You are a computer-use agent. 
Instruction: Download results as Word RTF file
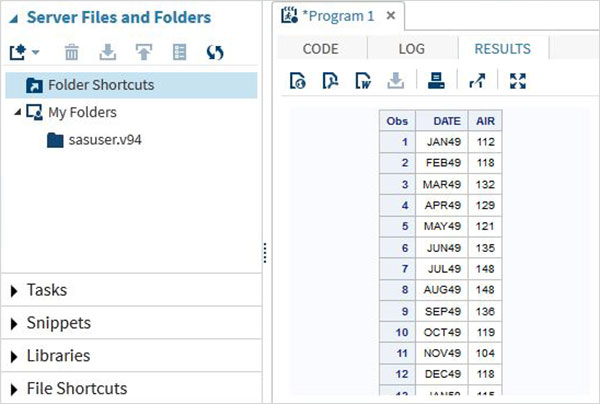[x=361, y=81]
